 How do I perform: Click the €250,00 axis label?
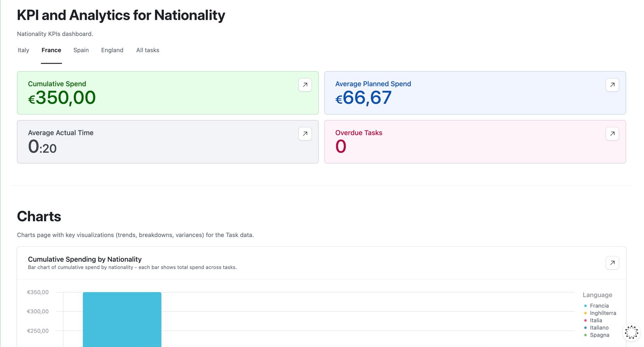pos(38,331)
